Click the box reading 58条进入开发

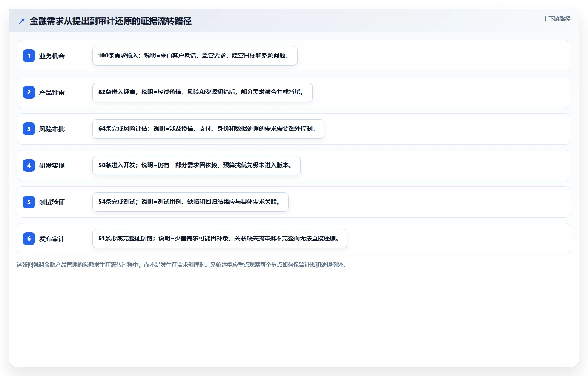click(196, 165)
